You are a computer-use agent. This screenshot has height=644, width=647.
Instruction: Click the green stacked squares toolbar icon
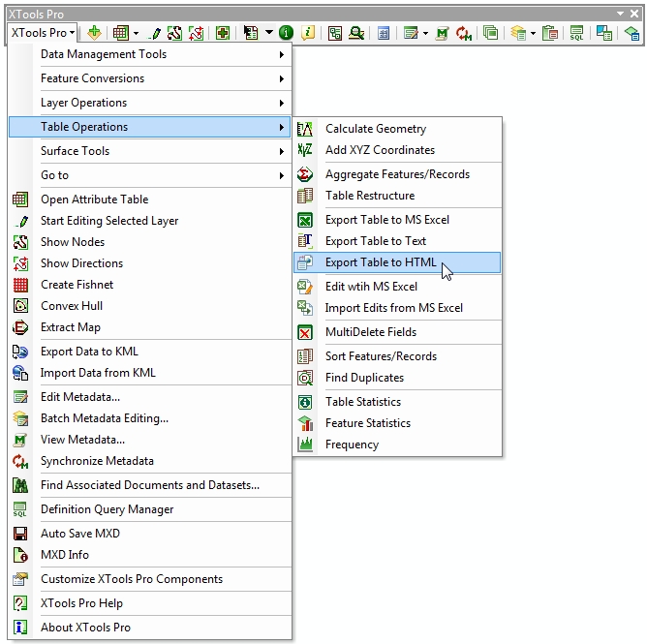coord(491,33)
